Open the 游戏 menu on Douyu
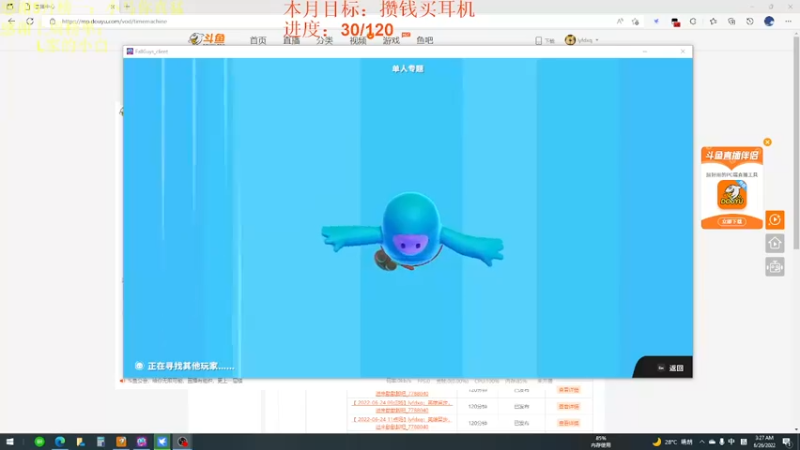 [391, 40]
